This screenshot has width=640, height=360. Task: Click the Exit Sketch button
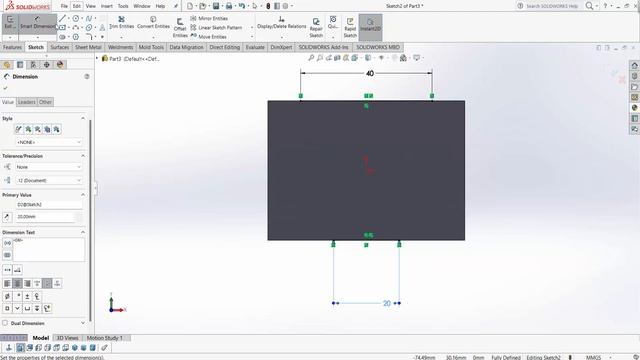pos(10,24)
